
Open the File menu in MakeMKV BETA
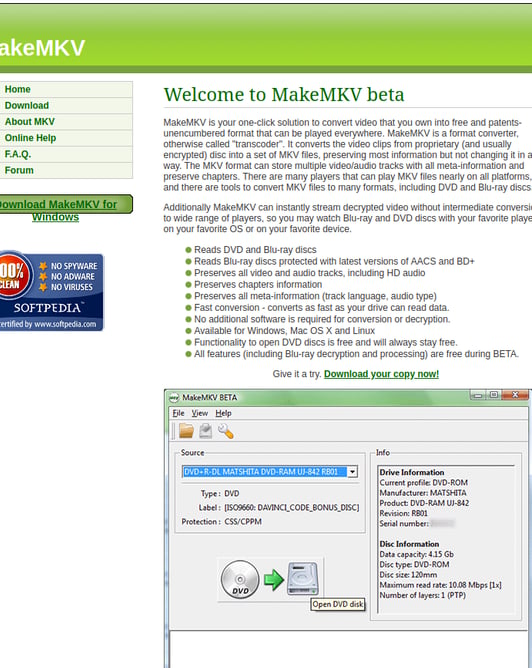(x=178, y=413)
